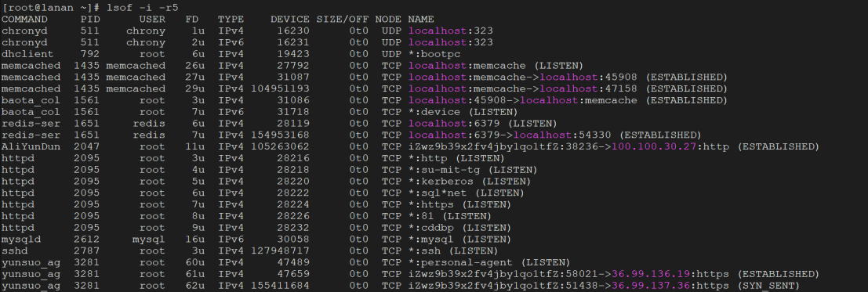Click the PID column header
Screen dimensions: 868x292
(x=89, y=20)
